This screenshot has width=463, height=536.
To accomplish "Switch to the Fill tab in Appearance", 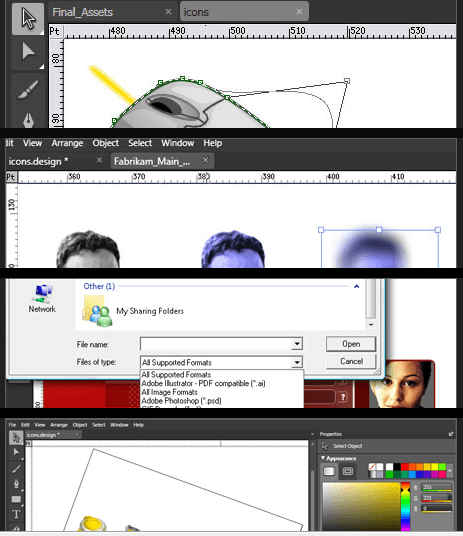I will 329,471.
